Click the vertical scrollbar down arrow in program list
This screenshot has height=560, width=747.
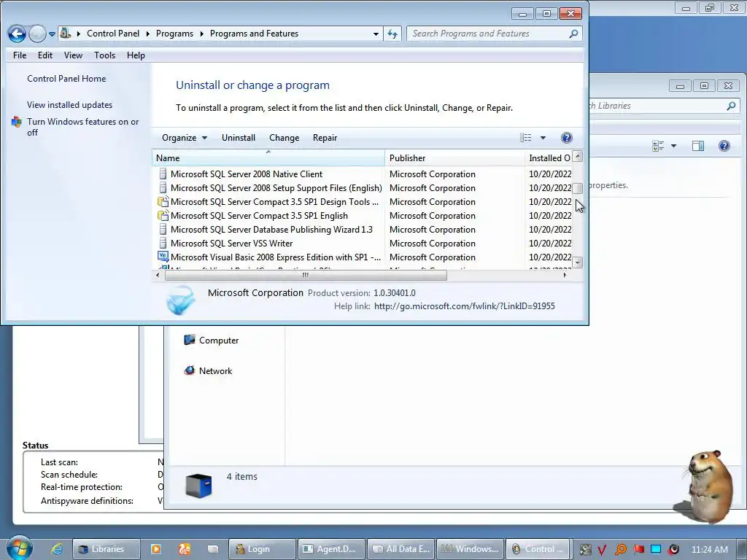[578, 262]
